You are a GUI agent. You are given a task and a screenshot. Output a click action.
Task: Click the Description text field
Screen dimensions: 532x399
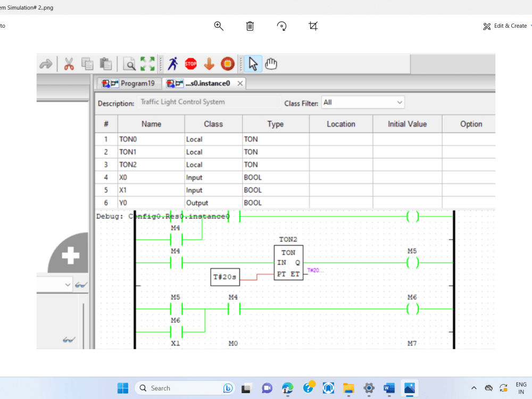pyautogui.click(x=209, y=102)
